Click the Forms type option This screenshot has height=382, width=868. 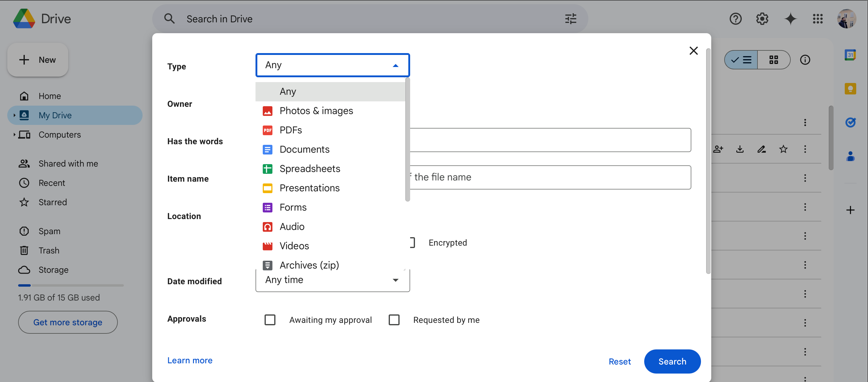293,207
